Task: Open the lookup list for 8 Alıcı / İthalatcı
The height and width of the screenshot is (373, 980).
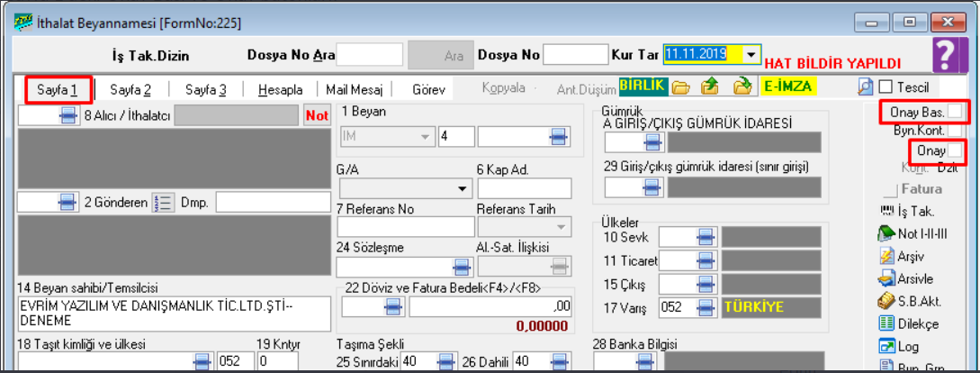Action: tap(68, 116)
